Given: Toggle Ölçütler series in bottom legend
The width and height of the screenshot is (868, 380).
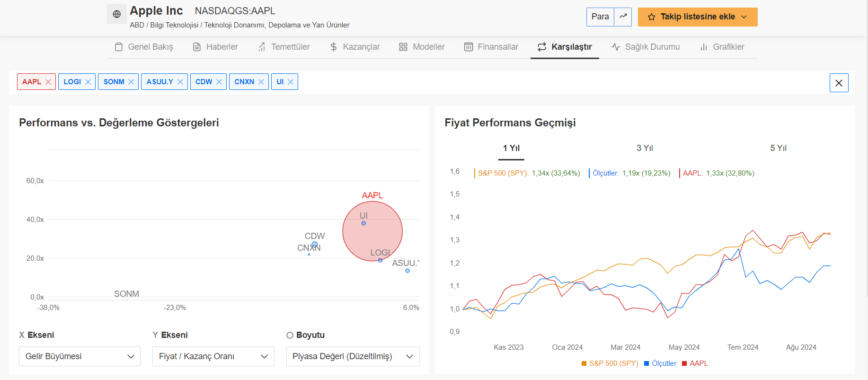Looking at the screenshot, I should (660, 363).
